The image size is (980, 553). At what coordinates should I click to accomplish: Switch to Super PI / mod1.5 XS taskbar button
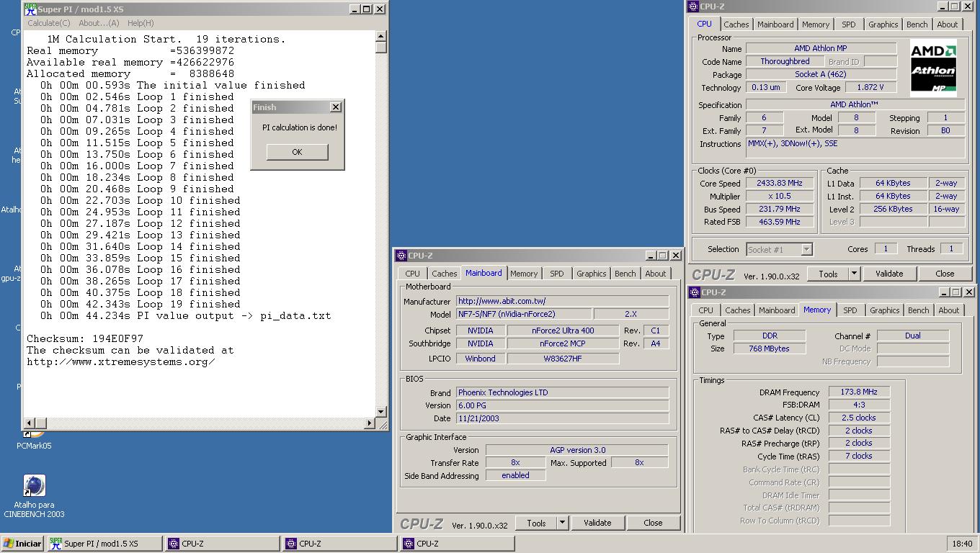[x=105, y=544]
